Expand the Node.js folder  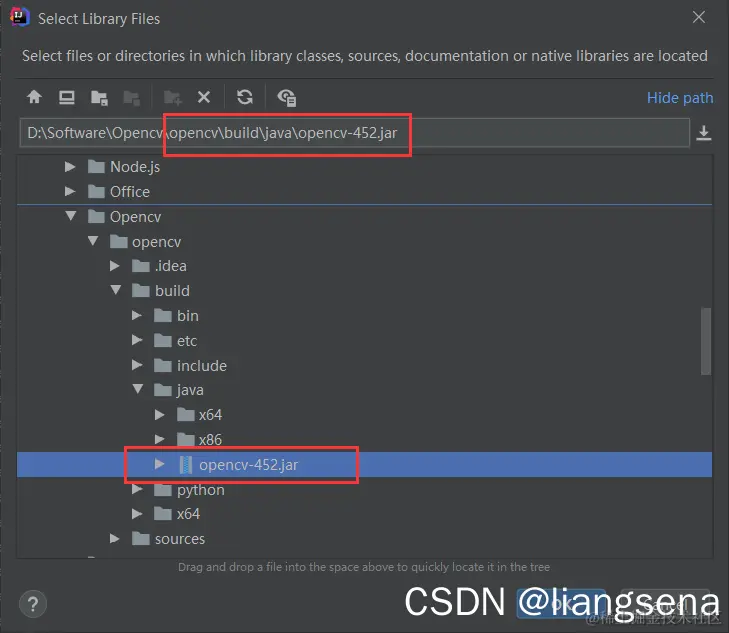(x=70, y=166)
